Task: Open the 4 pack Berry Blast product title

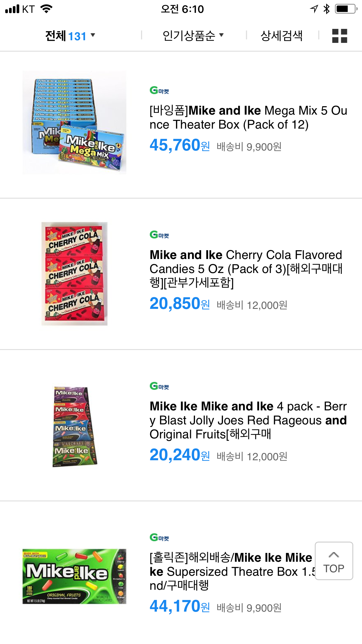Action: [x=248, y=420]
